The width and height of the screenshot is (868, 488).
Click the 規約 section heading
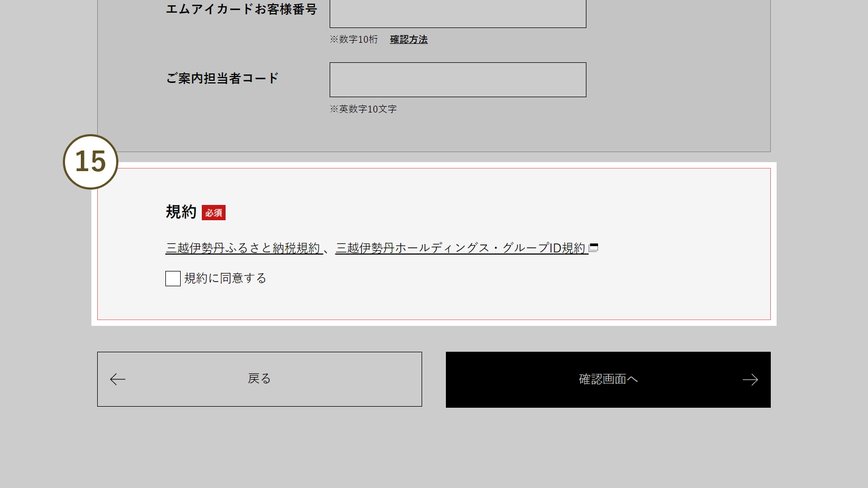tap(181, 212)
